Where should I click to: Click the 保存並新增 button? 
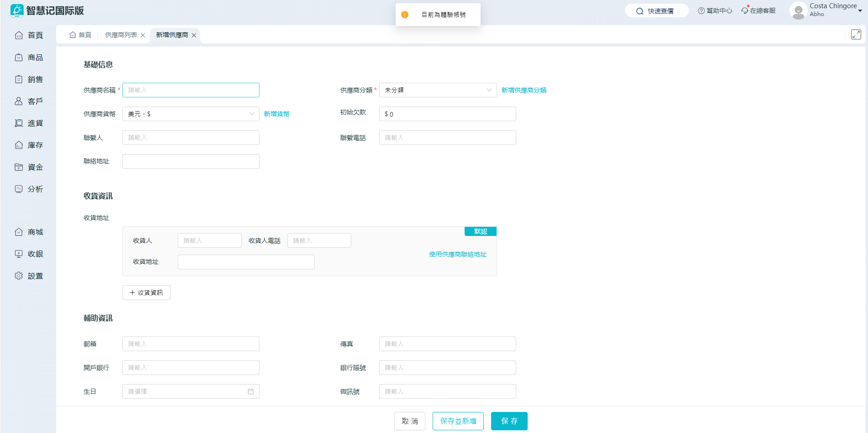point(458,421)
